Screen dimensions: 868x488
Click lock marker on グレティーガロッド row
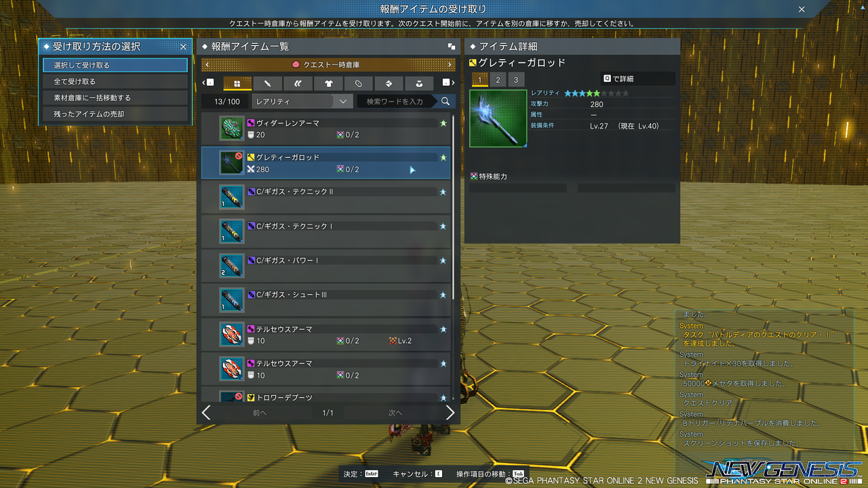(443, 157)
